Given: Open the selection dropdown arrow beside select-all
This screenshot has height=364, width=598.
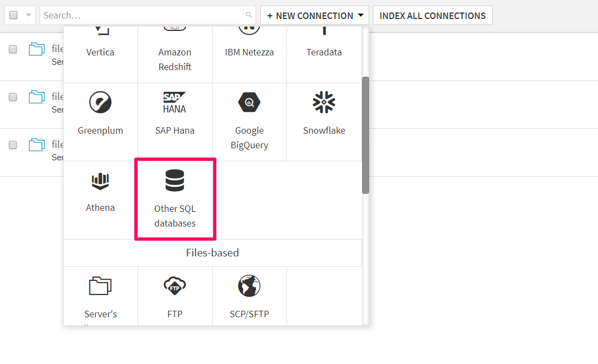Looking at the screenshot, I should [28, 15].
